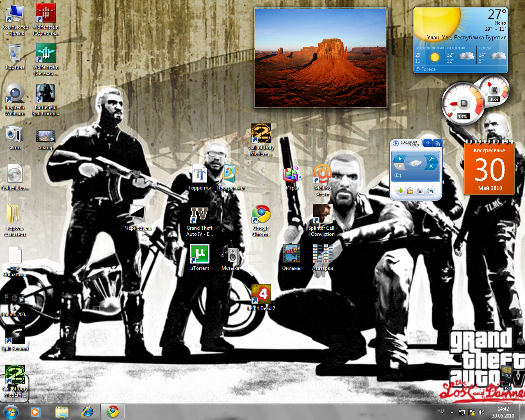This screenshot has height=420, width=525.
Task: Open the Logitech Webcam shortcut
Action: point(15,100)
